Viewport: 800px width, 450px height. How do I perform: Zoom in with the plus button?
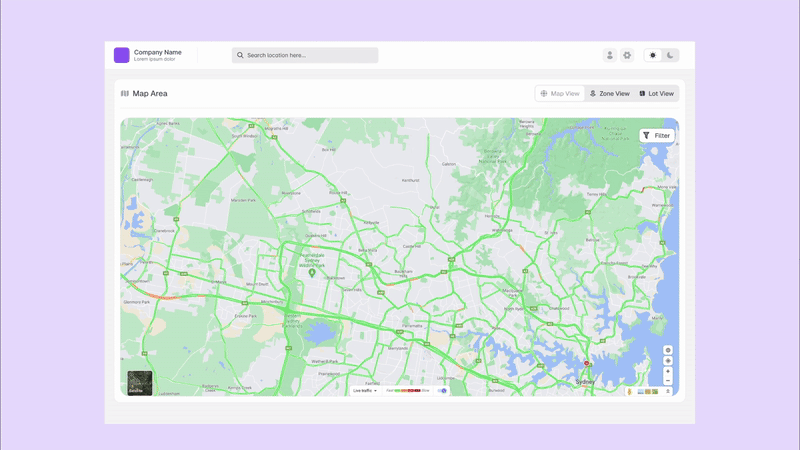tap(667, 371)
